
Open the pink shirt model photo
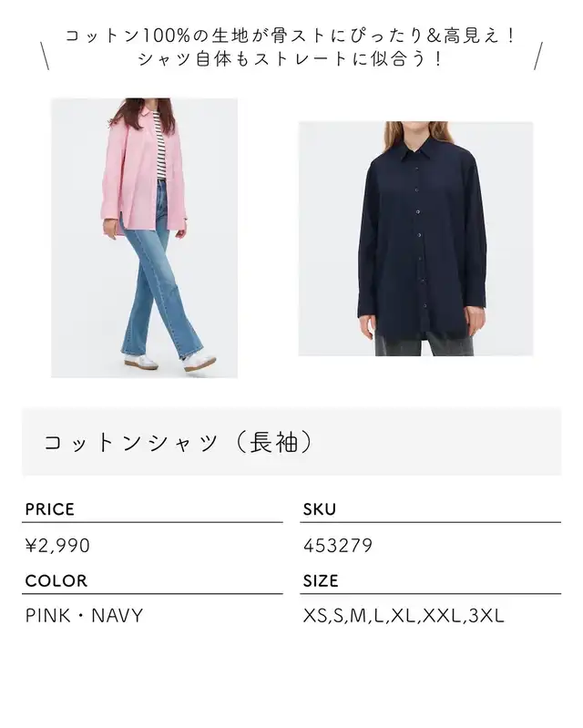click(144, 238)
